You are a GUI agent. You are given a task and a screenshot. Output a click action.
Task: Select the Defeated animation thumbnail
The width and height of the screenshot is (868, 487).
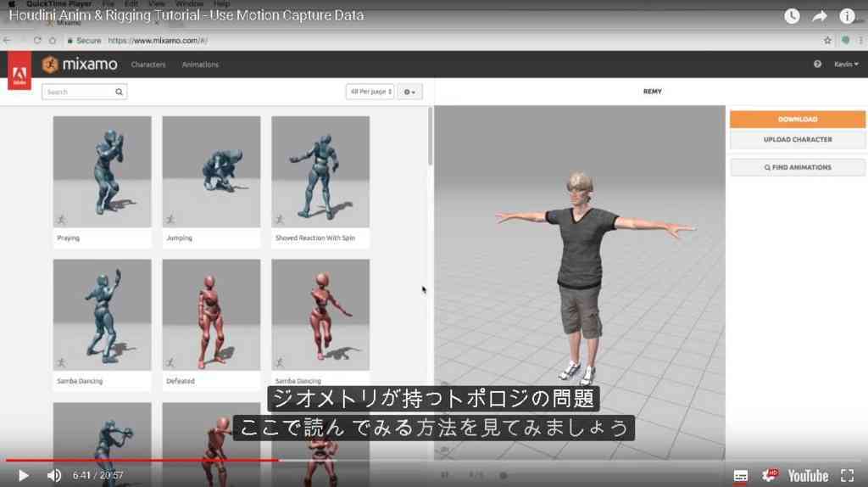tap(211, 315)
